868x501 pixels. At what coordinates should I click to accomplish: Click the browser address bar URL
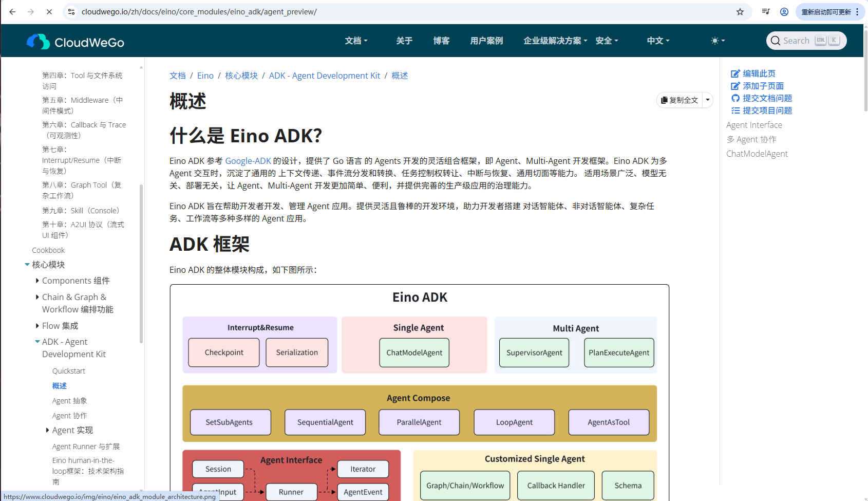click(x=199, y=12)
